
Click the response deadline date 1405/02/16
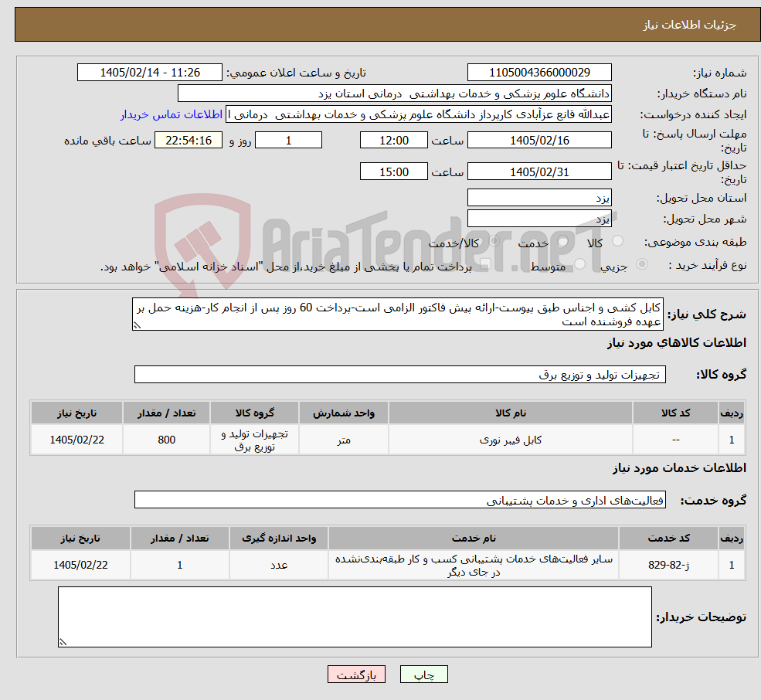point(539,141)
